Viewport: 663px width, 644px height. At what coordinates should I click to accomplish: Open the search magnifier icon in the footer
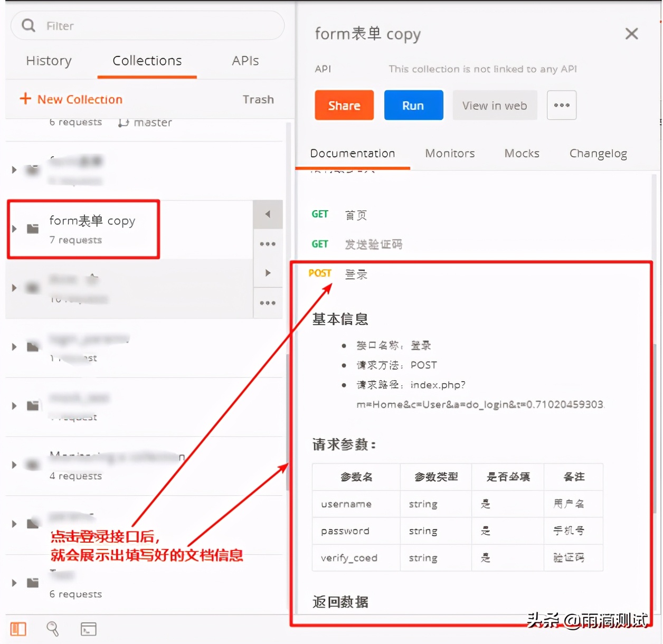coord(53,629)
